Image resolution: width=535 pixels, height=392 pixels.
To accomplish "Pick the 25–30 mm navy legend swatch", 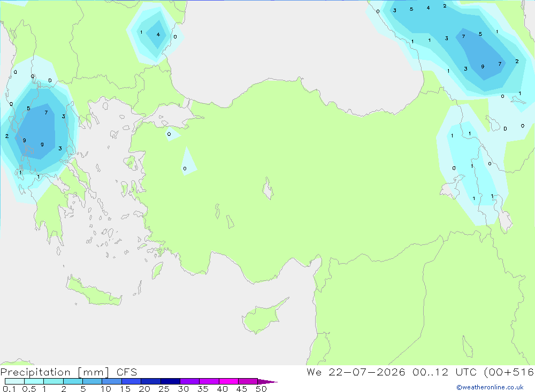I will [x=170, y=381].
